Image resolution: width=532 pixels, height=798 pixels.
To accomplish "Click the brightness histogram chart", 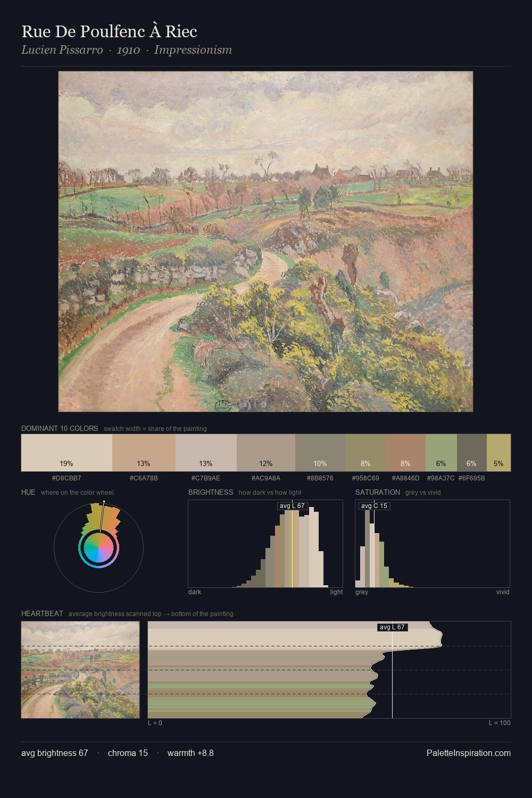I will click(x=265, y=544).
